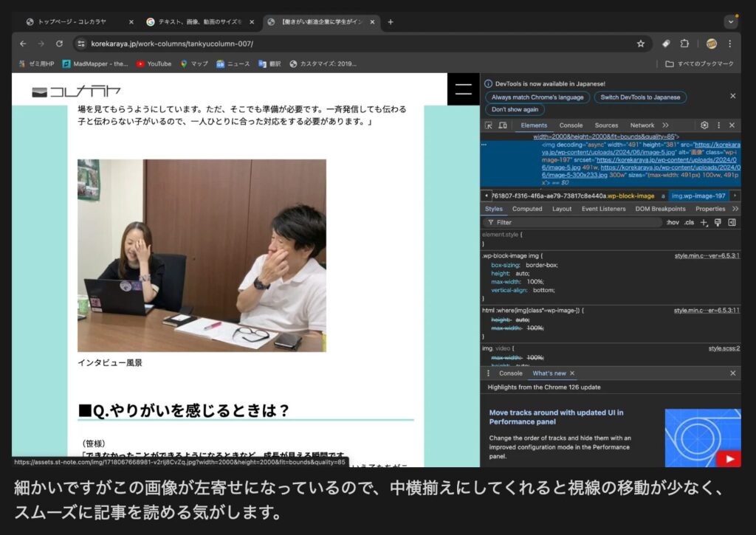
Task: Toggle the :hov element state panel
Action: 673,222
